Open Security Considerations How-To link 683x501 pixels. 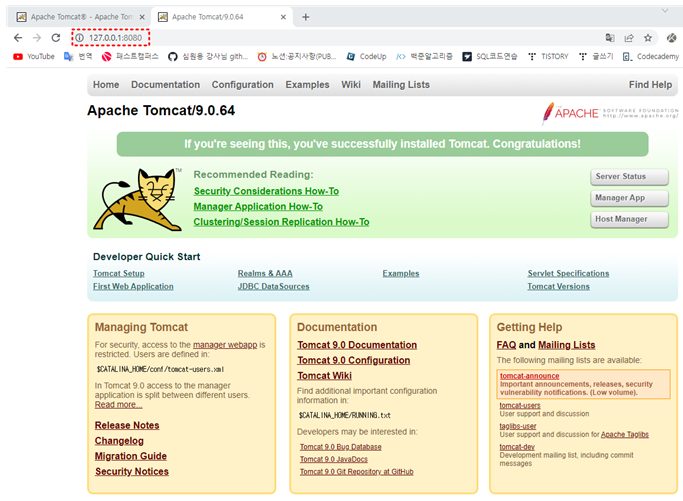[266, 191]
